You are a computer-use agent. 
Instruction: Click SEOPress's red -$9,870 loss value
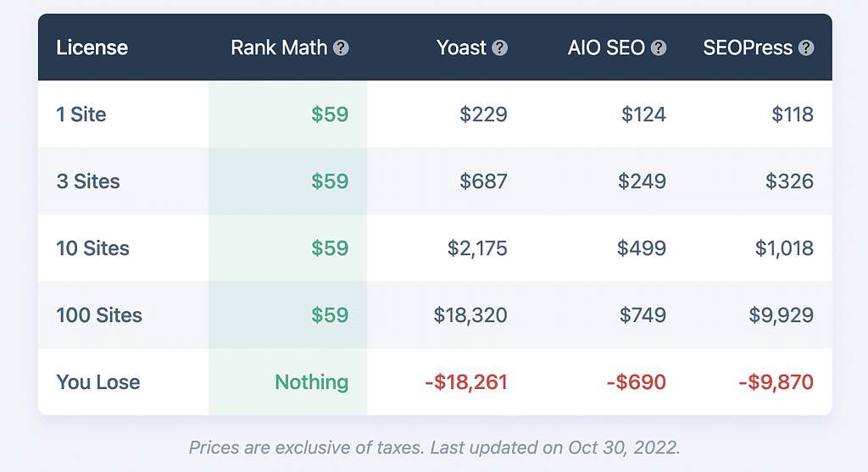(x=775, y=382)
